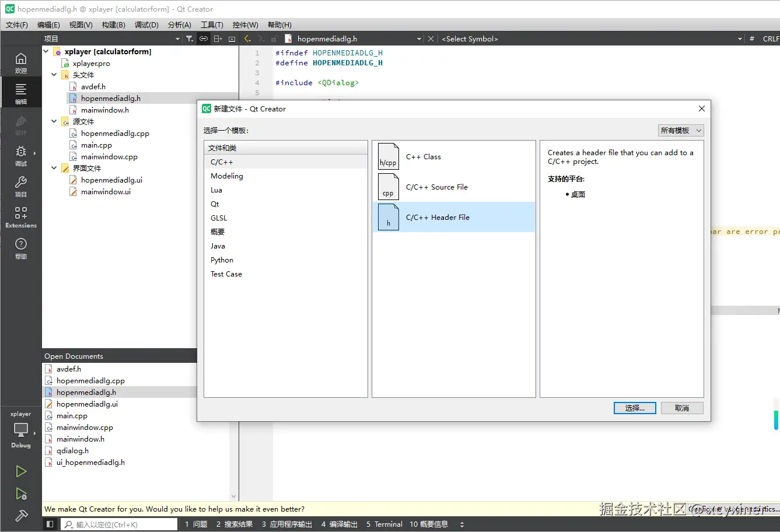Screen dimensions: 780x532
Task: Open the 工具(T) menu
Action: tap(212, 24)
